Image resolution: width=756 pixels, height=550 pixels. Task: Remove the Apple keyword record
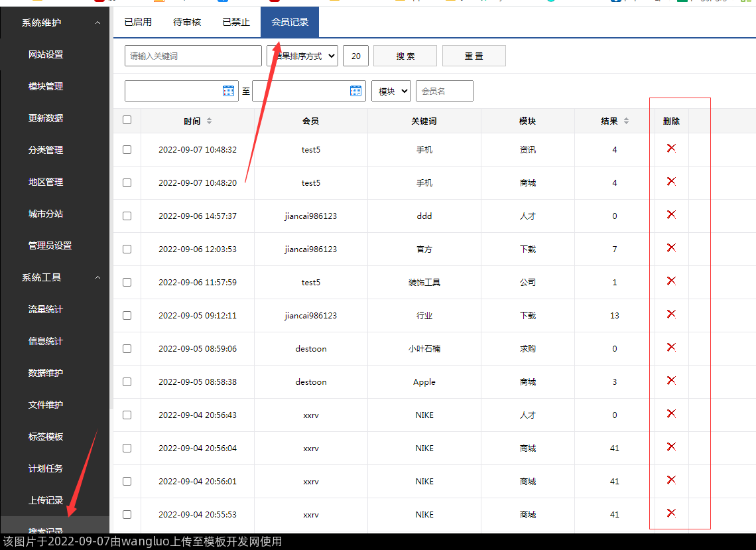tap(671, 380)
